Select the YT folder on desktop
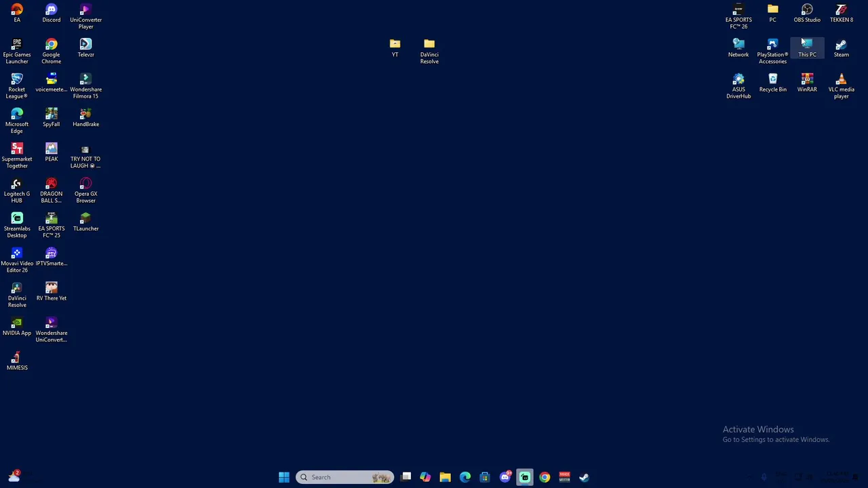Image resolution: width=868 pixels, height=488 pixels. [x=395, y=48]
